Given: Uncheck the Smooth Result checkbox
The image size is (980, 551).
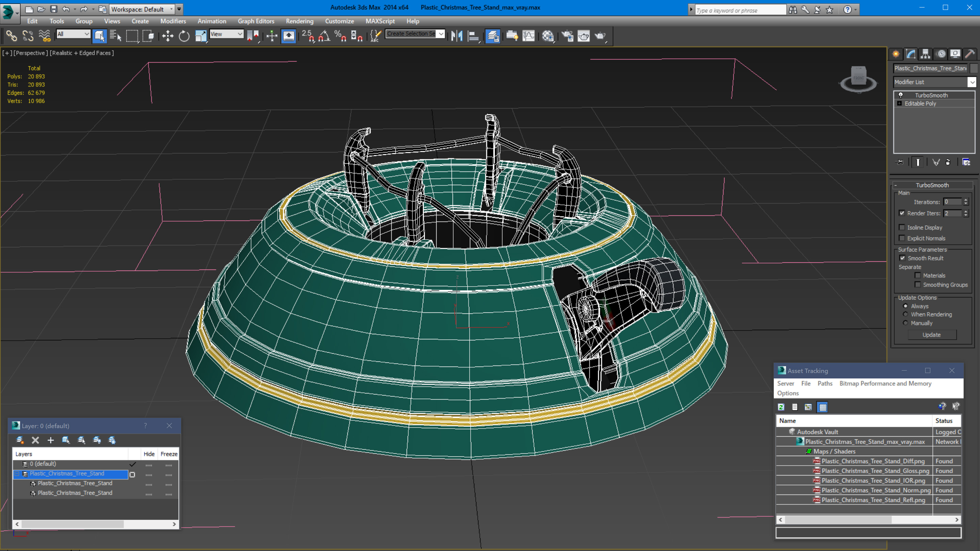Looking at the screenshot, I should coord(902,258).
